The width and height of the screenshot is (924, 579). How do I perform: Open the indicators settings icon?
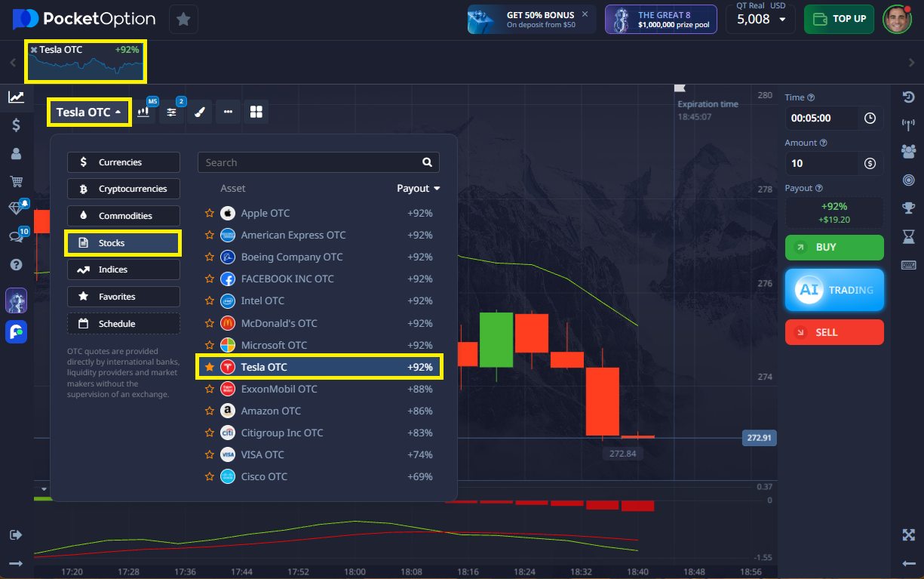tap(171, 112)
